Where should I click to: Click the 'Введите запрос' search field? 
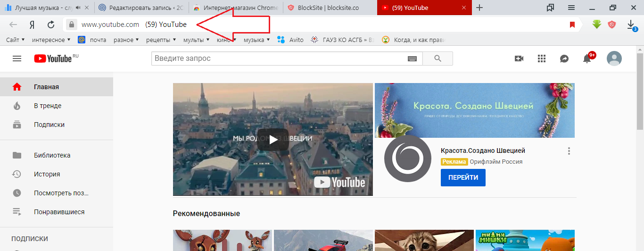point(278,59)
